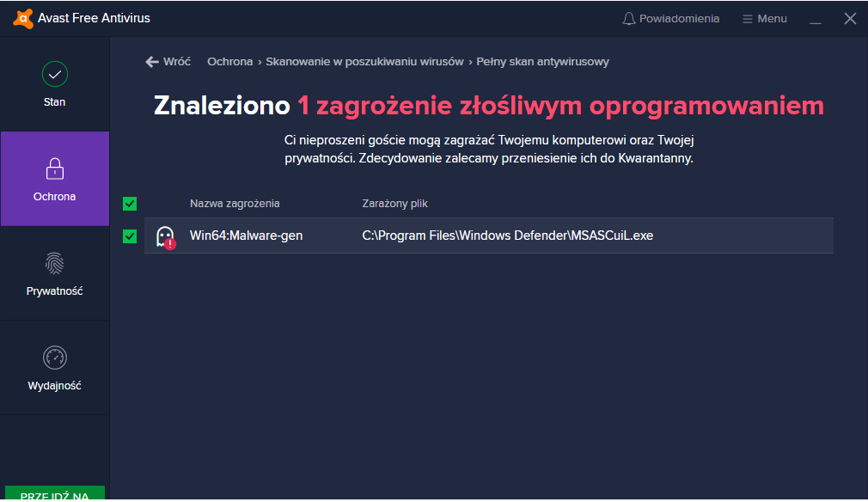This screenshot has height=502, width=868.
Task: Click the green PRZEJDŹ NA button
Action: pyautogui.click(x=55, y=493)
